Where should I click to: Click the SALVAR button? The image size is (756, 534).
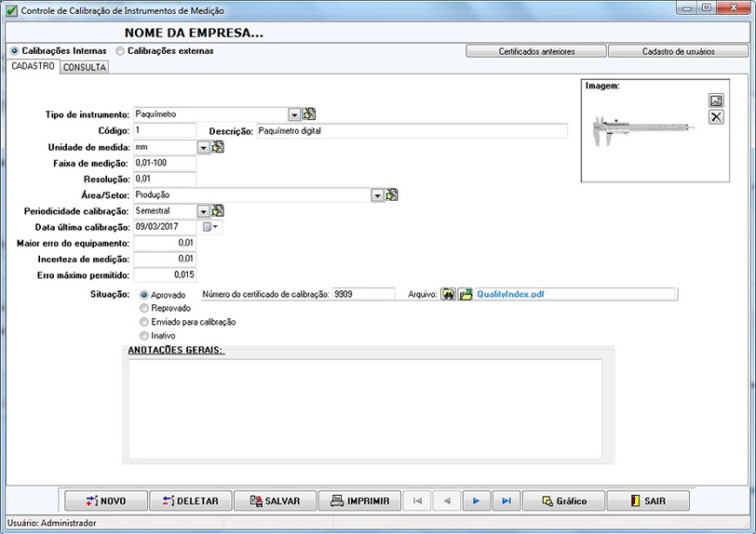[275, 501]
